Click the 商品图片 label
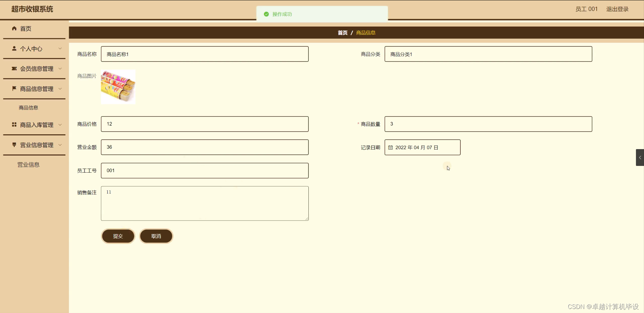Image resolution: width=644 pixels, height=313 pixels. 87,76
